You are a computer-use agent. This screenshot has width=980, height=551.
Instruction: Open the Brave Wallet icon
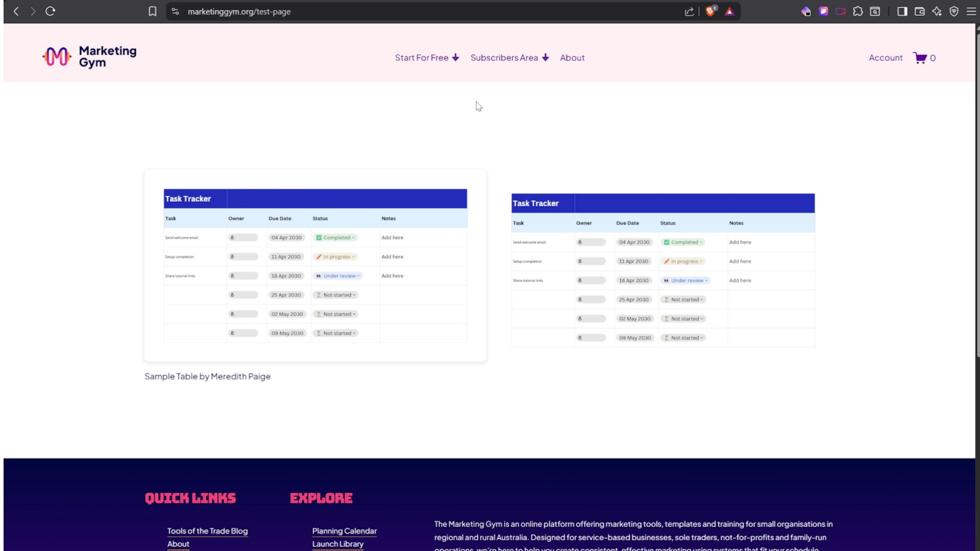[x=919, y=11]
